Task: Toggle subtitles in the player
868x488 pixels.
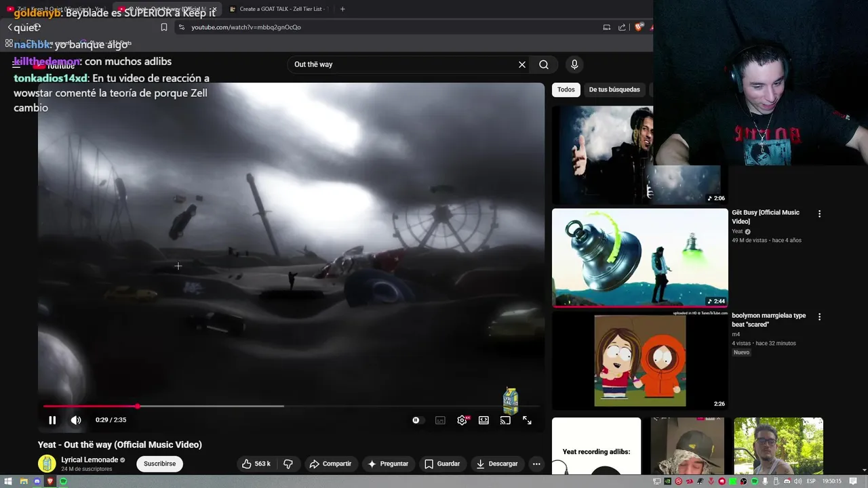Action: point(440,420)
